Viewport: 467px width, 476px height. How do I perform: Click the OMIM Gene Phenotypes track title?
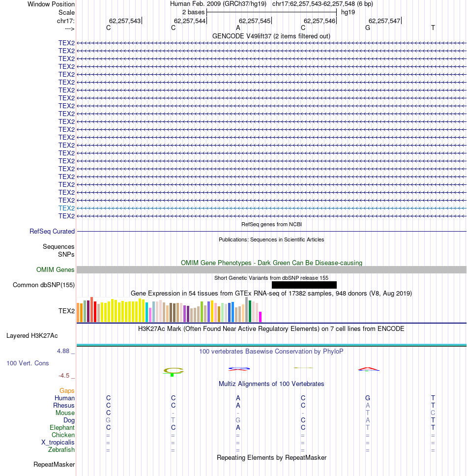click(x=271, y=263)
